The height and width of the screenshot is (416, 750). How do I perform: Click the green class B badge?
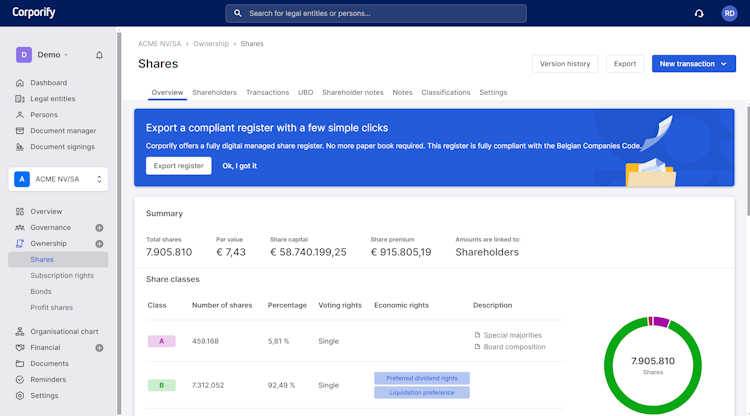pyautogui.click(x=161, y=385)
